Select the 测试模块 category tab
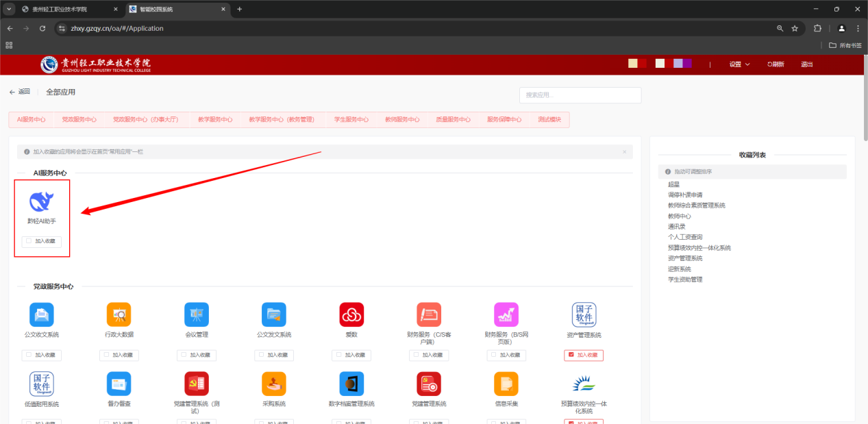The width and height of the screenshot is (868, 424). 549,119
